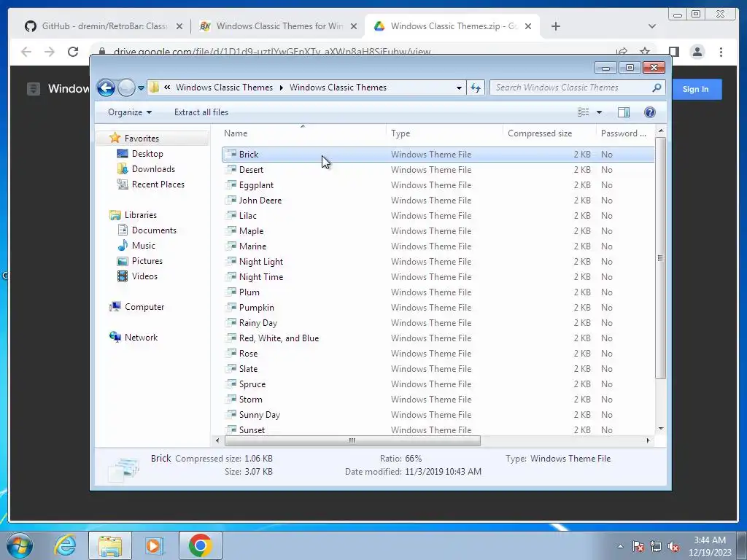This screenshot has width=747, height=560.
Task: Sort by the Name column header
Action: pyautogui.click(x=303, y=134)
